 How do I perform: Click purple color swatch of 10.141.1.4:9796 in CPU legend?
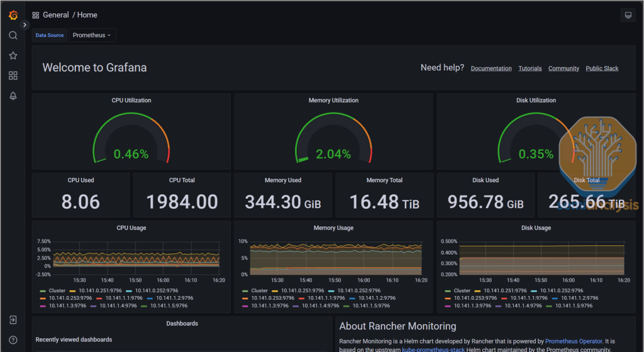[x=93, y=307]
